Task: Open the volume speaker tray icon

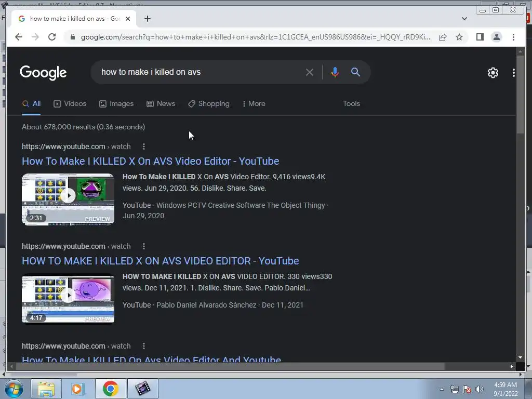Action: (x=480, y=389)
